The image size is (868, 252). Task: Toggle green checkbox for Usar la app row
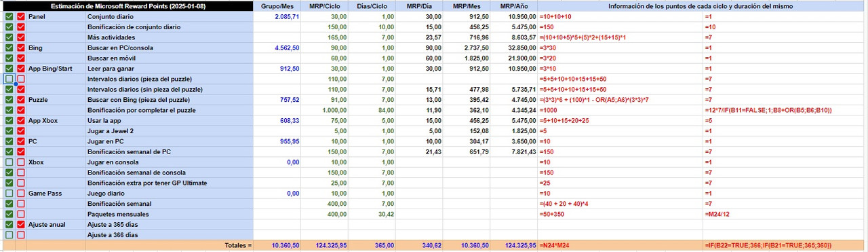(9, 120)
